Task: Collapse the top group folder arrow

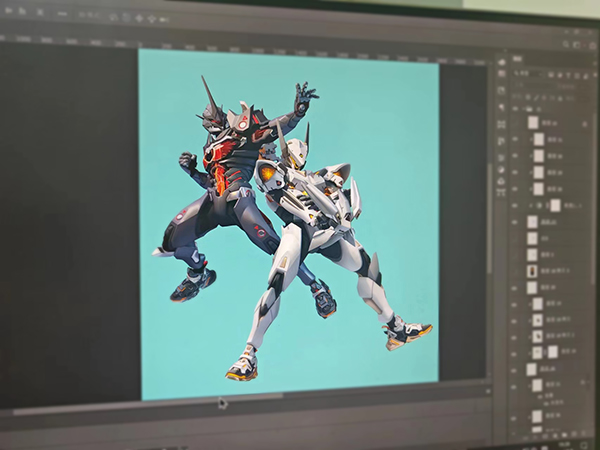Action: point(522,109)
